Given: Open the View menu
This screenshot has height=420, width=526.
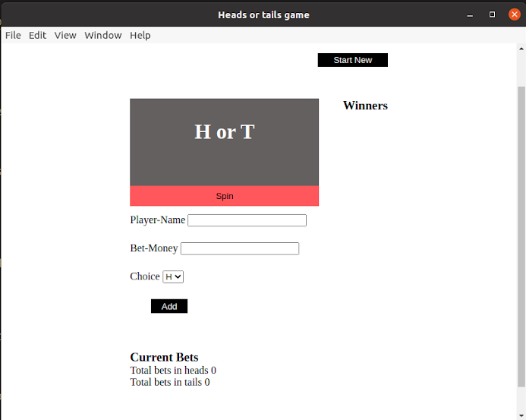Looking at the screenshot, I should click(x=65, y=35).
